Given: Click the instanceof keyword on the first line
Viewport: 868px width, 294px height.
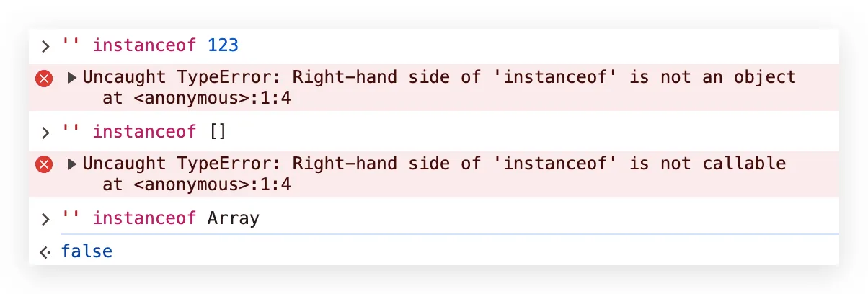Looking at the screenshot, I should click(x=144, y=46).
